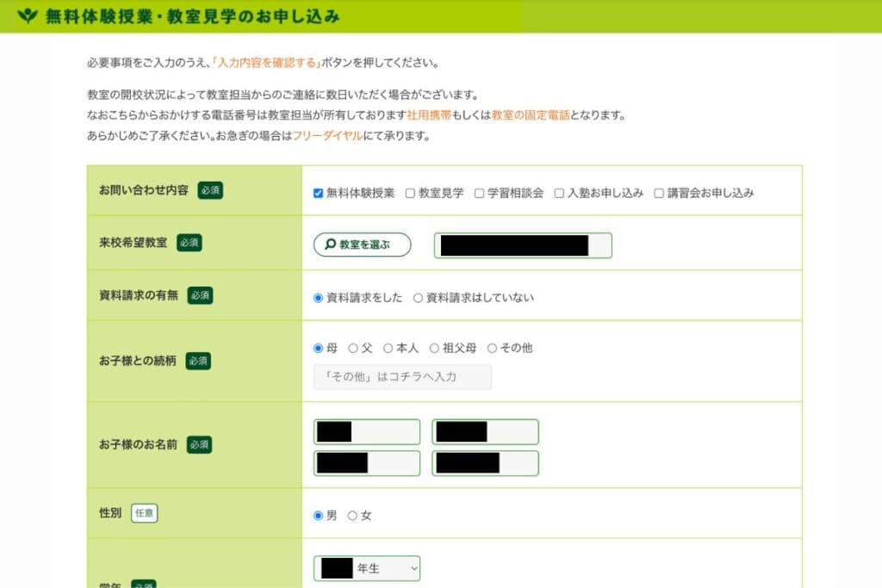Click the child's last name field

pos(367,431)
